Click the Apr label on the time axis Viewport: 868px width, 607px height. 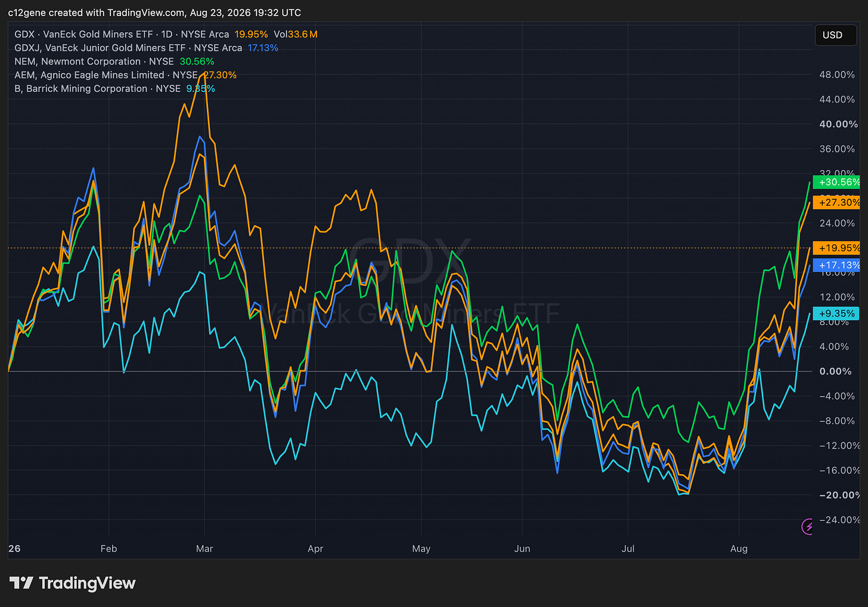[x=315, y=549]
